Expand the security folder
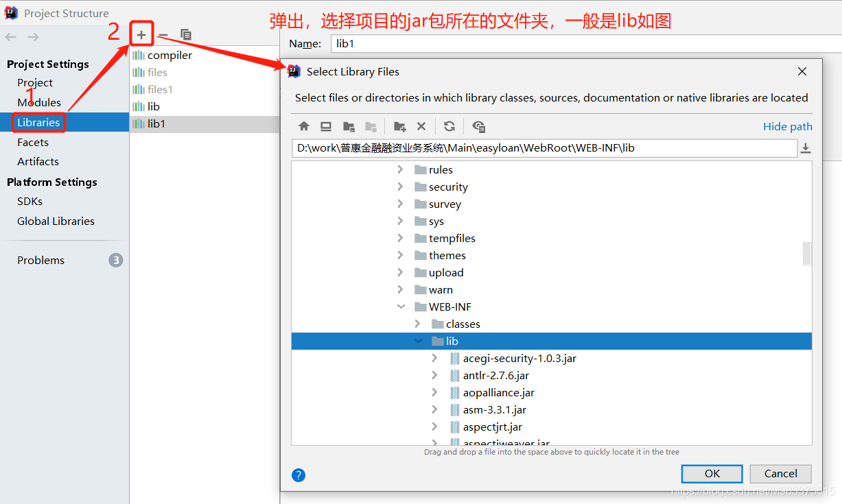This screenshot has width=842, height=504. coord(400,187)
